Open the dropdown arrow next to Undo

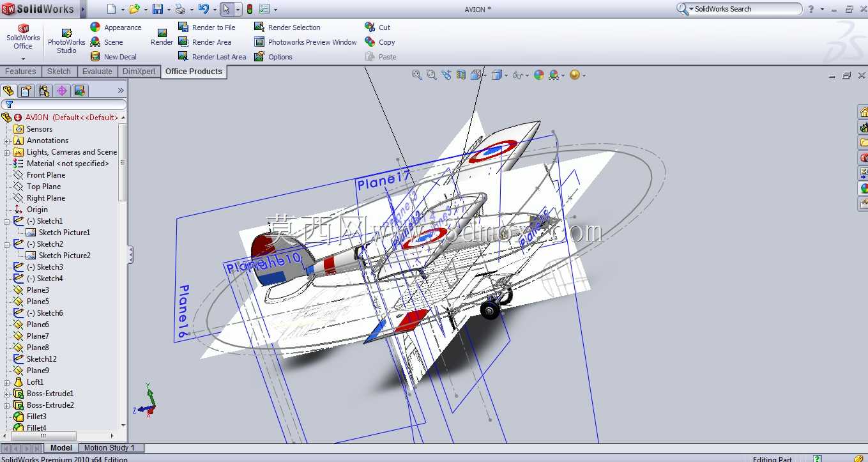[x=214, y=10]
